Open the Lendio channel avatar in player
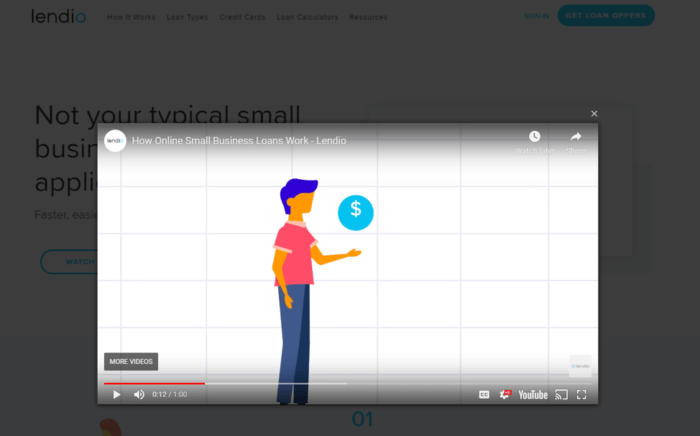The height and width of the screenshot is (436, 700). [x=115, y=141]
